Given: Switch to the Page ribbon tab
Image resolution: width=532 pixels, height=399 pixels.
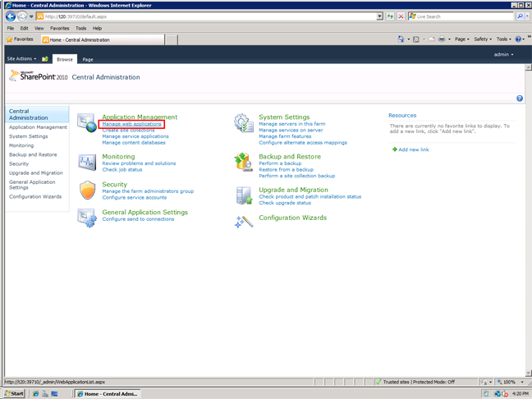Looking at the screenshot, I should click(88, 59).
